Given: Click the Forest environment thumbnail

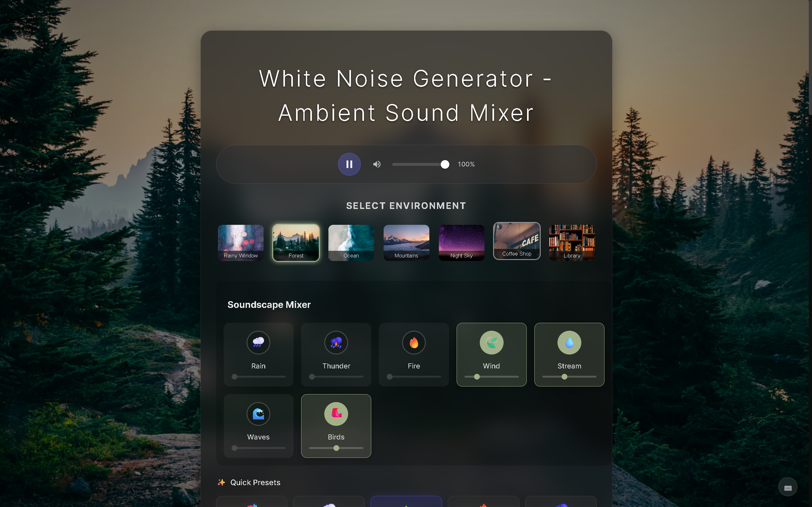Looking at the screenshot, I should 296,242.
